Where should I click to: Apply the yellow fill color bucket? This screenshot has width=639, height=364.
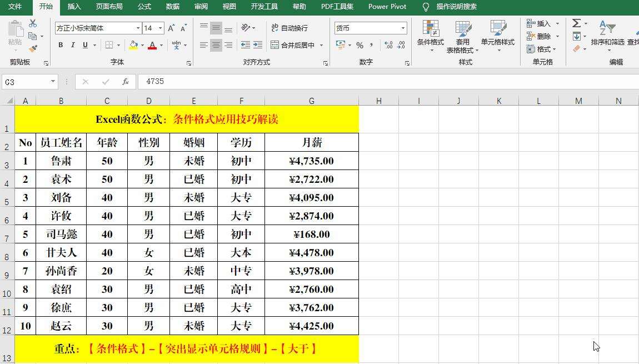coord(133,45)
